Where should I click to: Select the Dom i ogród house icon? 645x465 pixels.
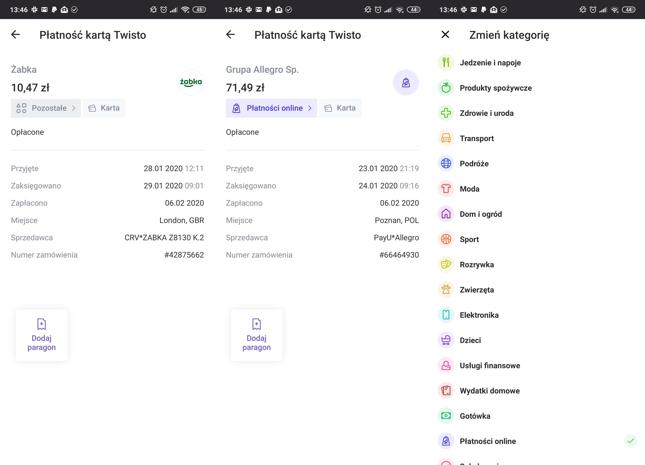click(446, 214)
